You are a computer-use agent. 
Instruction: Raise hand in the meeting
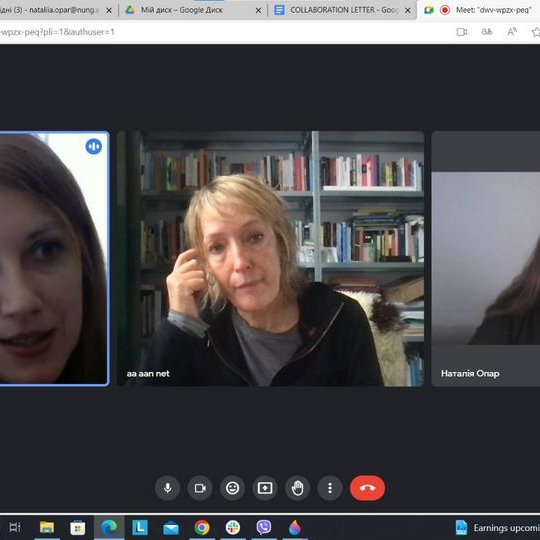(298, 488)
